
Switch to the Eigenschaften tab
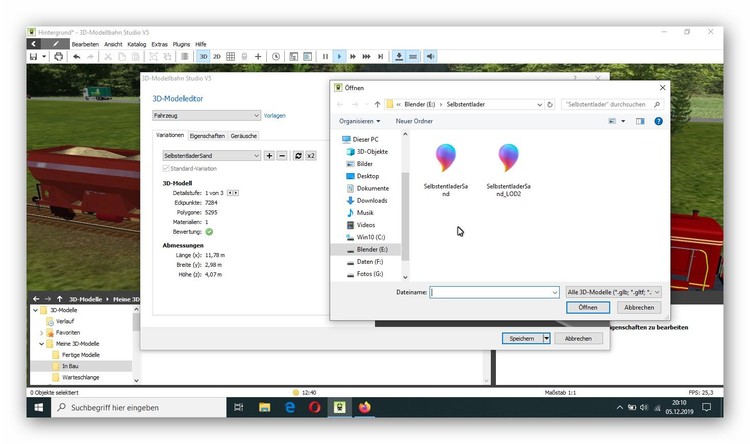coord(207,135)
